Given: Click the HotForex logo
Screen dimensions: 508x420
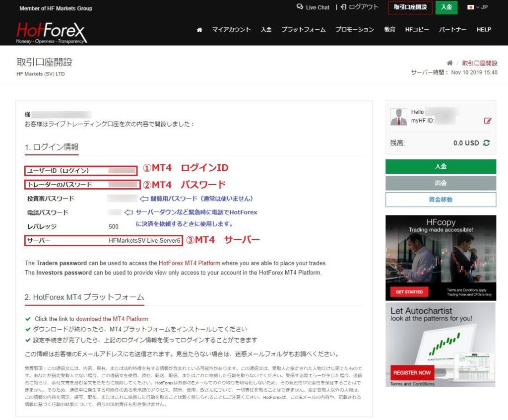Looking at the screenshot, I should click(51, 33).
